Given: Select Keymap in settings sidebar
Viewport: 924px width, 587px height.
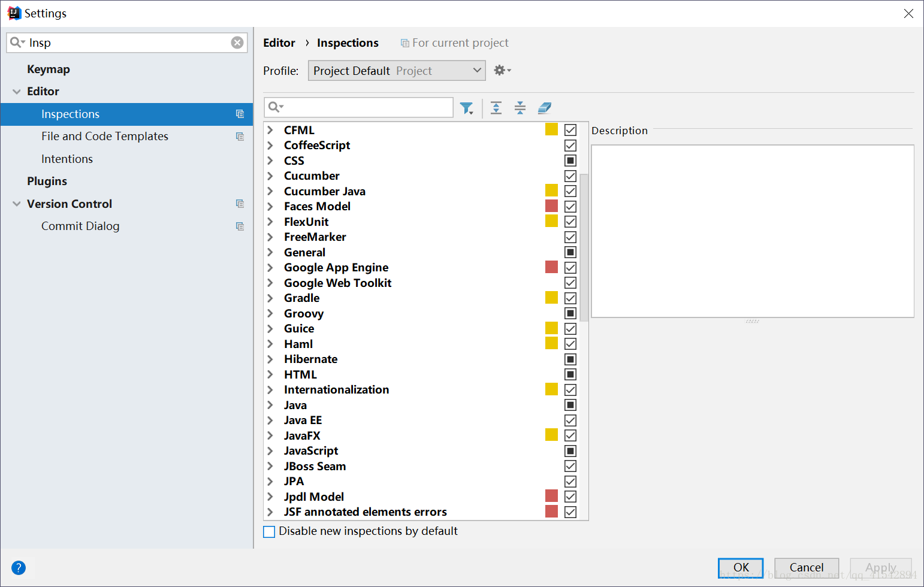Looking at the screenshot, I should pos(49,69).
